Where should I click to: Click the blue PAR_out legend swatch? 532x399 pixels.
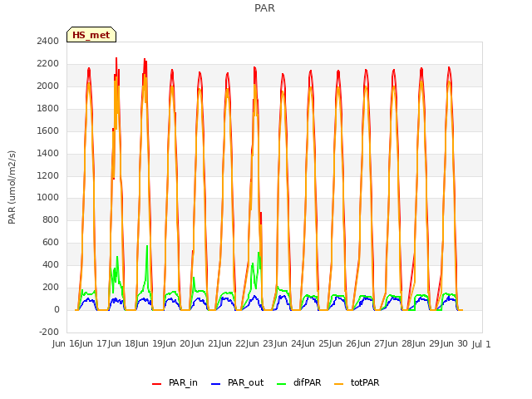[215, 384]
